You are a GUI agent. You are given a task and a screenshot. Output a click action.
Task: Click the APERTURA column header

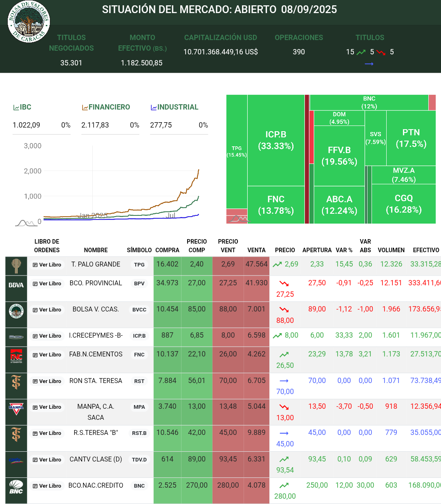(317, 250)
